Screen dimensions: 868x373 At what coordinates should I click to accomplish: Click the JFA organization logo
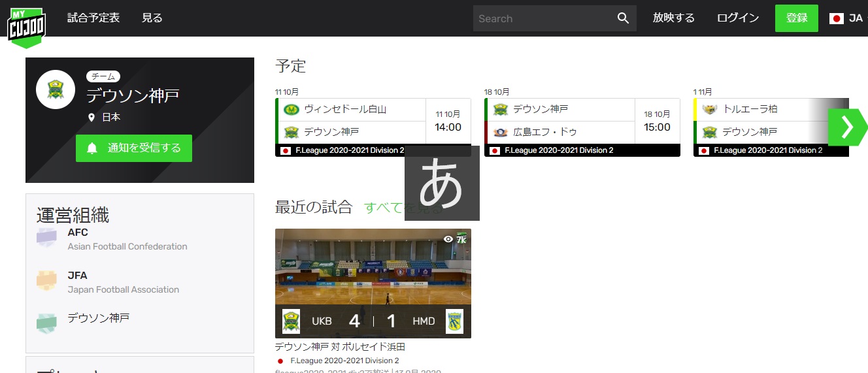click(x=46, y=282)
